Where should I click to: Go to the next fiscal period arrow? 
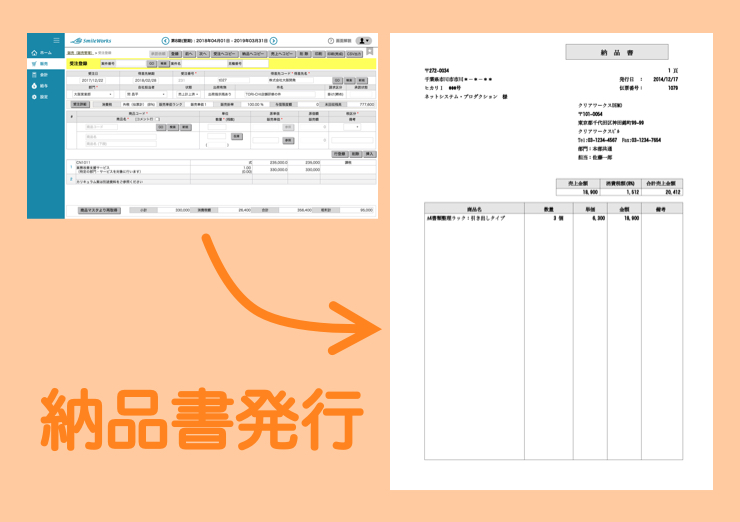[274, 41]
